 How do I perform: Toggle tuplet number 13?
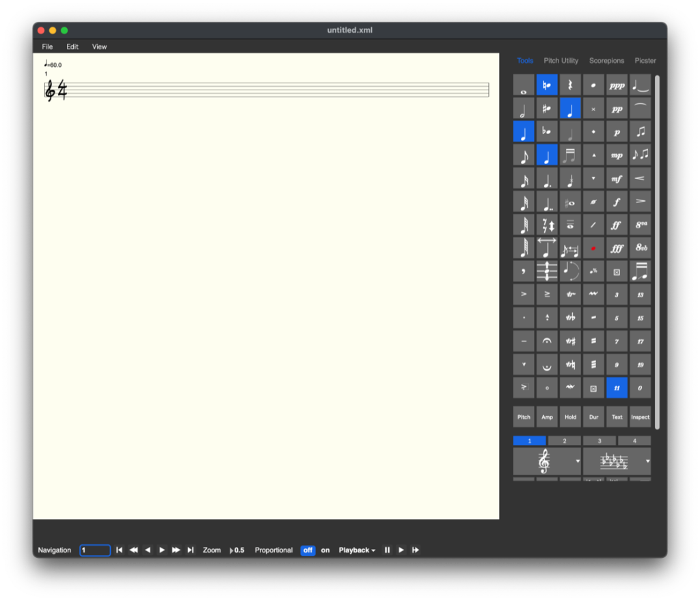click(x=640, y=294)
